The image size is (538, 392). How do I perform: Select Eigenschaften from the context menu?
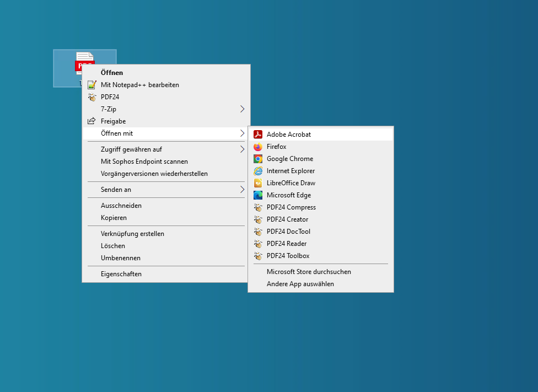121,274
